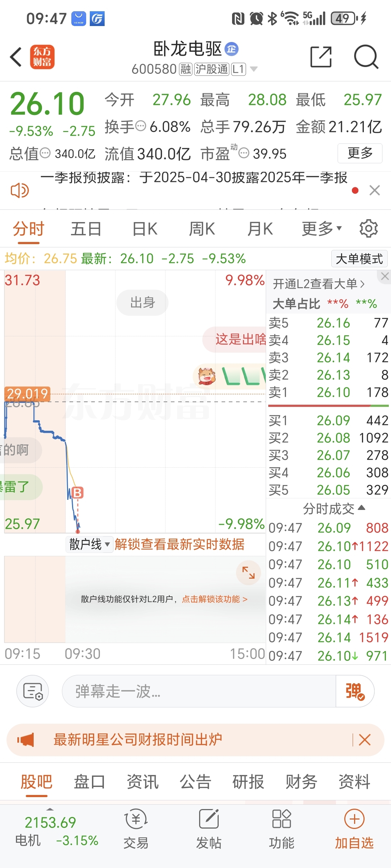Screen dimensions: 391x868
Task: Switch to the 研报 tab
Action: tap(248, 782)
